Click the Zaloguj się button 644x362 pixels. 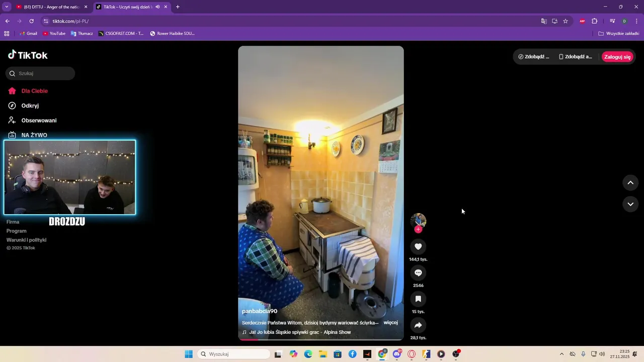[617, 57]
